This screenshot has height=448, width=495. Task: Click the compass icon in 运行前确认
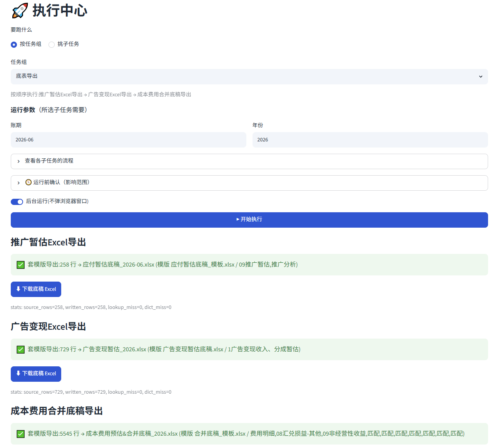pos(28,182)
